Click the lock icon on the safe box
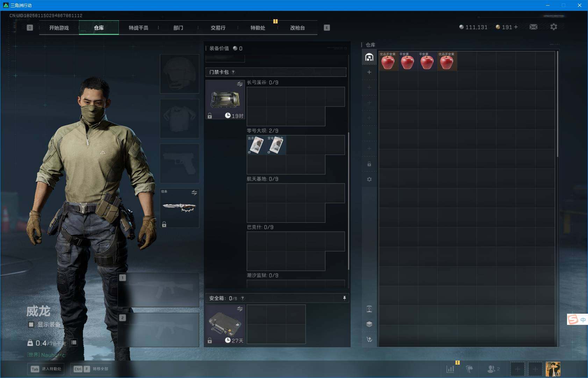Viewport: 588px width, 378px height. click(x=210, y=340)
